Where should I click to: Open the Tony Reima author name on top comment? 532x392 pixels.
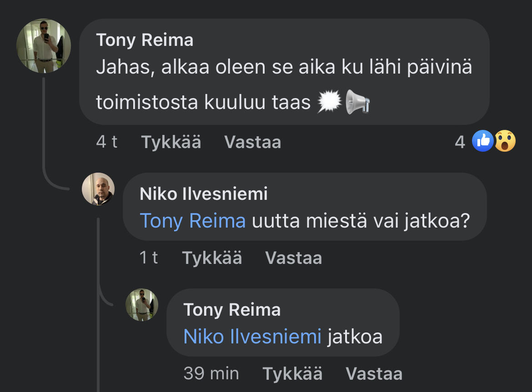coord(145,40)
